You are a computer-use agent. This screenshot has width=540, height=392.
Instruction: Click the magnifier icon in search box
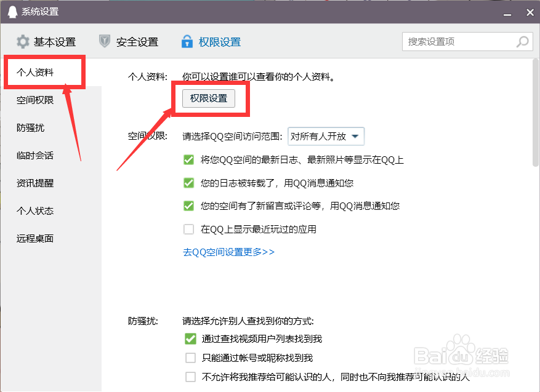[x=522, y=42]
